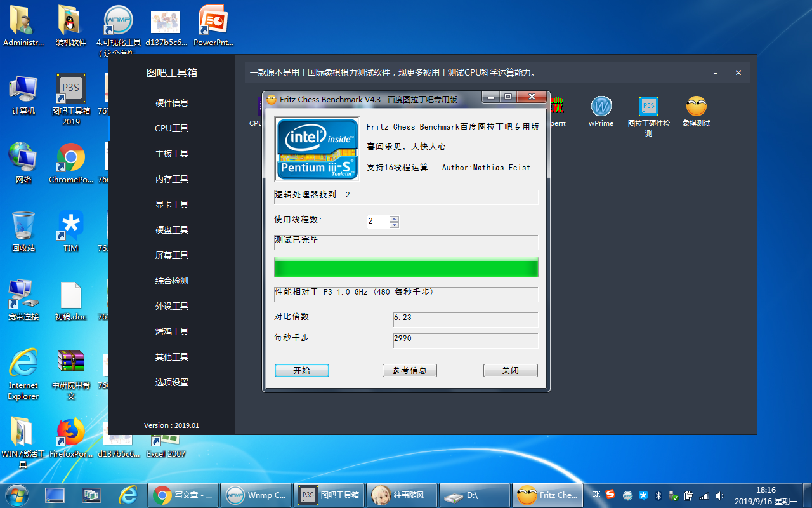Screen dimensions: 812x508
Task: Click the green benchmark progress bar
Action: click(x=405, y=267)
